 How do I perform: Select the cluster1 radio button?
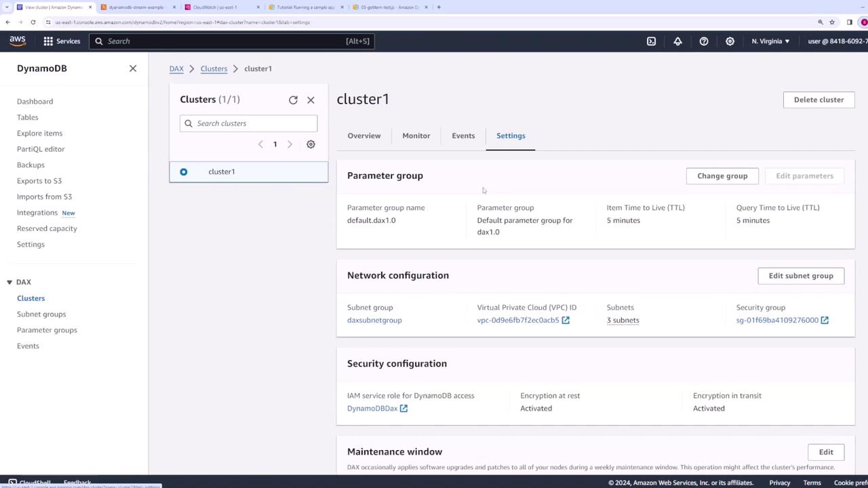click(184, 172)
